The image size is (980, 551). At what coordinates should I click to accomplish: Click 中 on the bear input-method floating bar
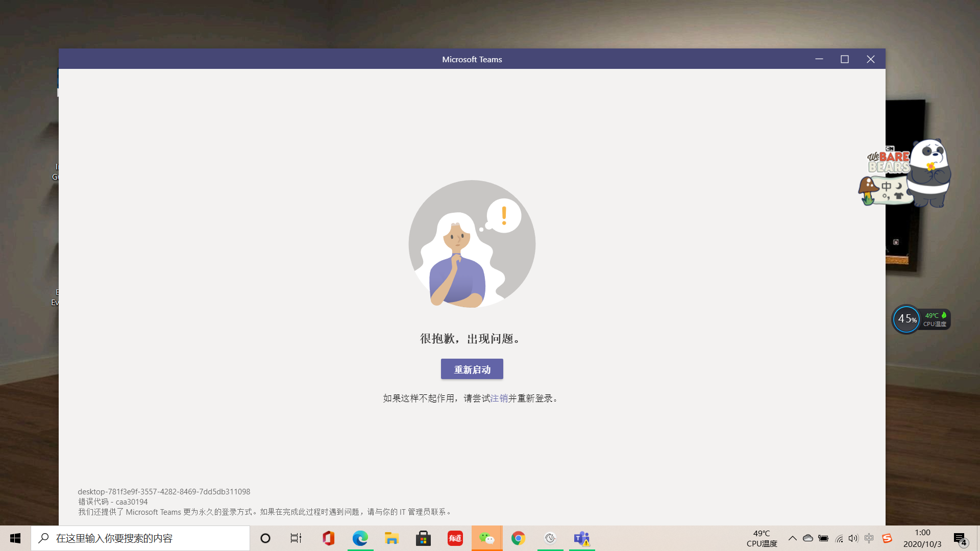tap(886, 186)
